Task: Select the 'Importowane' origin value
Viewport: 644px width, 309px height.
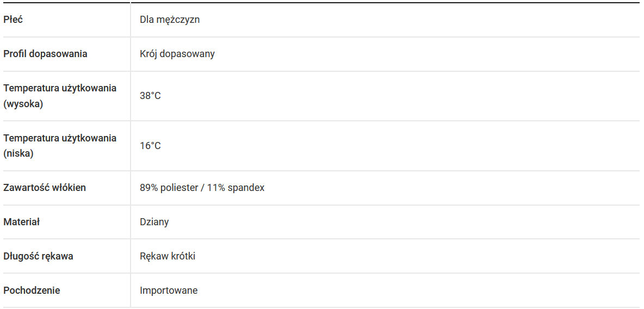Action: (169, 291)
